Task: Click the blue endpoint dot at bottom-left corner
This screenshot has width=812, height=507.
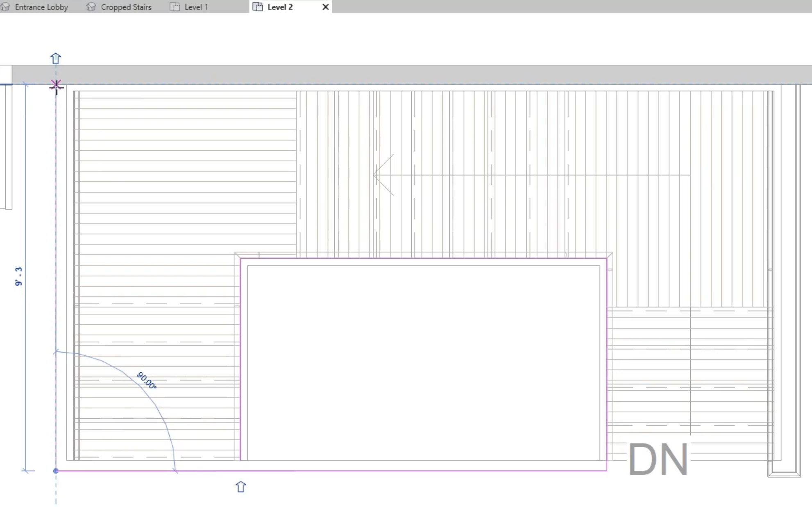Action: (x=56, y=471)
